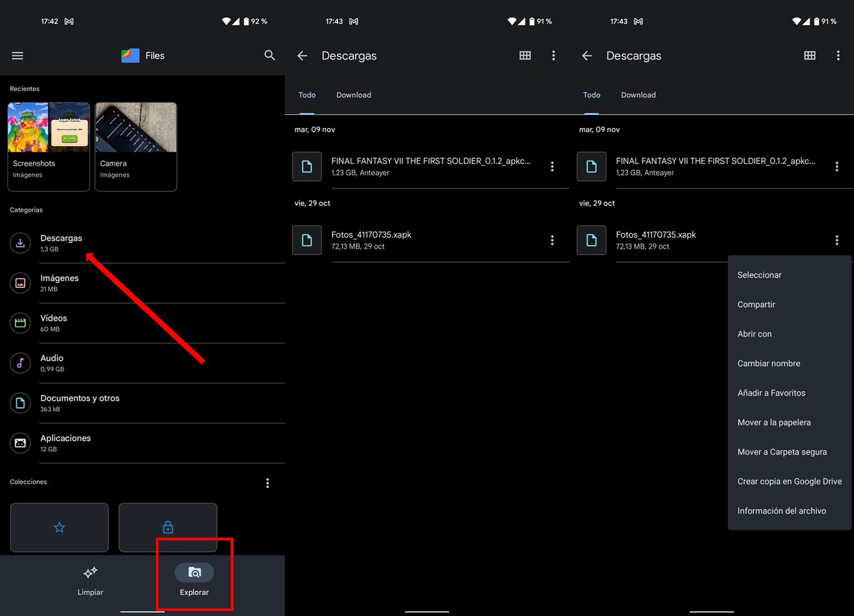Choose Crear copia en Google Drive
This screenshot has height=616, width=854.
pyautogui.click(x=790, y=481)
